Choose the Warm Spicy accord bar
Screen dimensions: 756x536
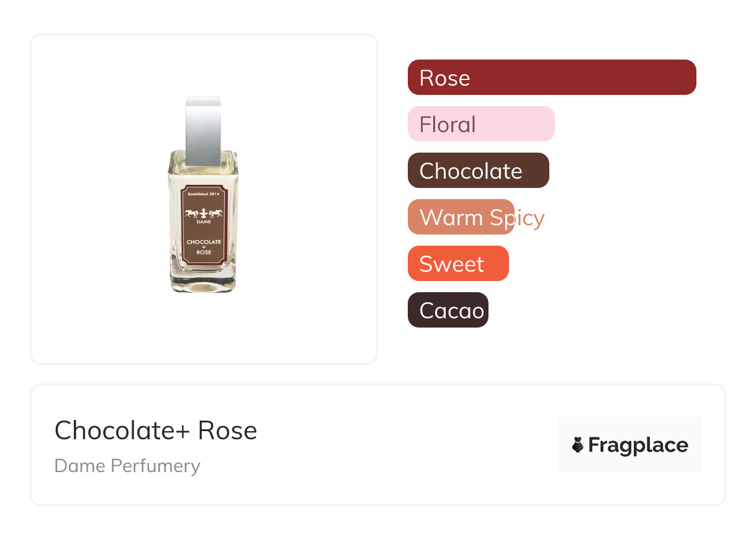coord(461,217)
